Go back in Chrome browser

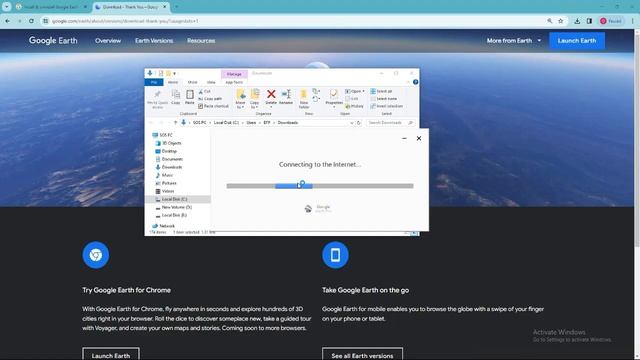[8, 21]
